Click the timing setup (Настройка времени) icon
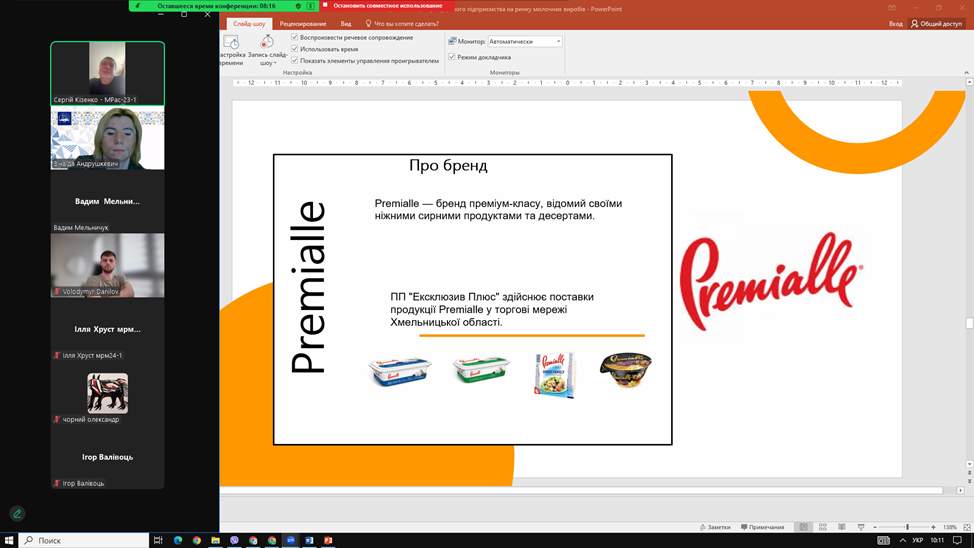Viewport: 974px width, 548px height. (231, 42)
